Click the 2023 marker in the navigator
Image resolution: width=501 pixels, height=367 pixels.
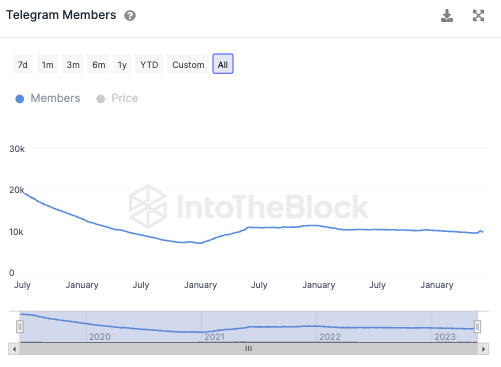[x=445, y=337]
